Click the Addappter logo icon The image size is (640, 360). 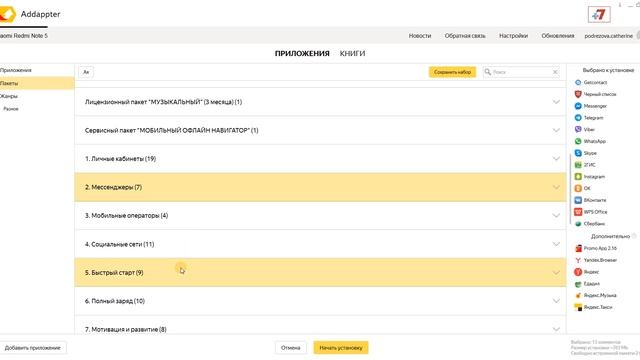click(x=7, y=14)
